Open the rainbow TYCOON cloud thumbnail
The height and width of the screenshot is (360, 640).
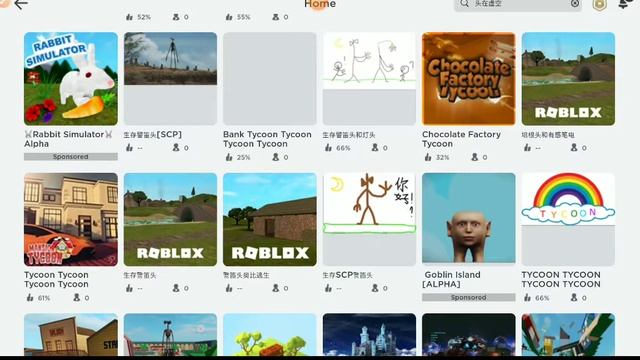(x=568, y=219)
